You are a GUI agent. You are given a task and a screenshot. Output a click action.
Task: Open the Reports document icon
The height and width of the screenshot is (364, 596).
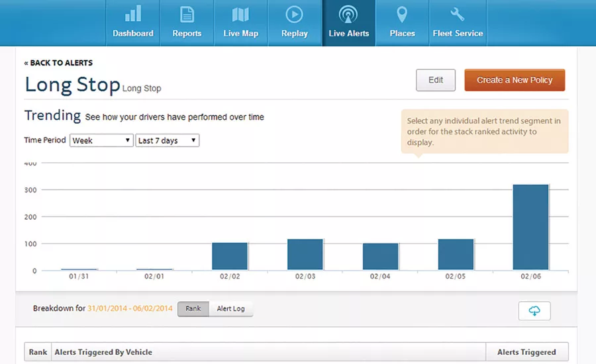coord(187,15)
